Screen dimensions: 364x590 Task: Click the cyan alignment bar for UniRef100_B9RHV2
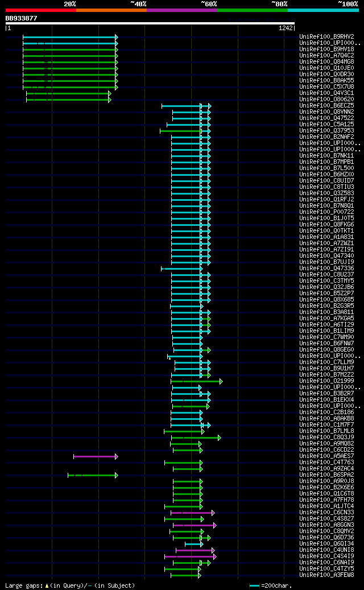[x=71, y=37]
